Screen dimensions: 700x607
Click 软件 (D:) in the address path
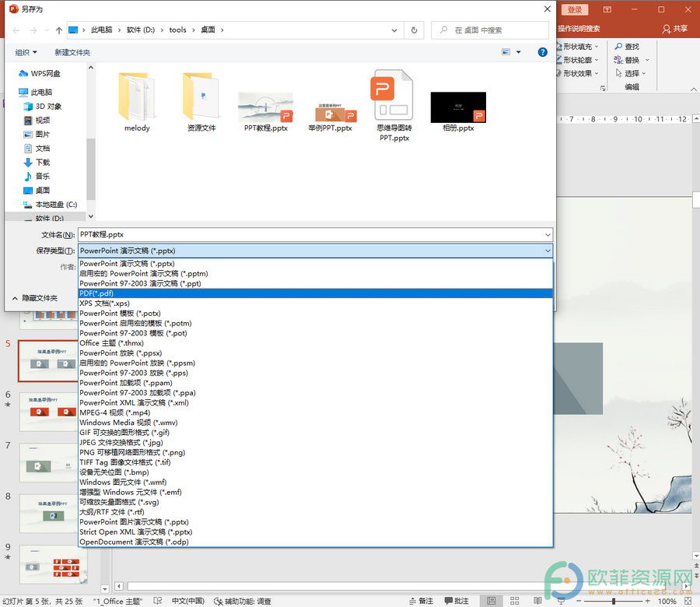click(x=141, y=30)
